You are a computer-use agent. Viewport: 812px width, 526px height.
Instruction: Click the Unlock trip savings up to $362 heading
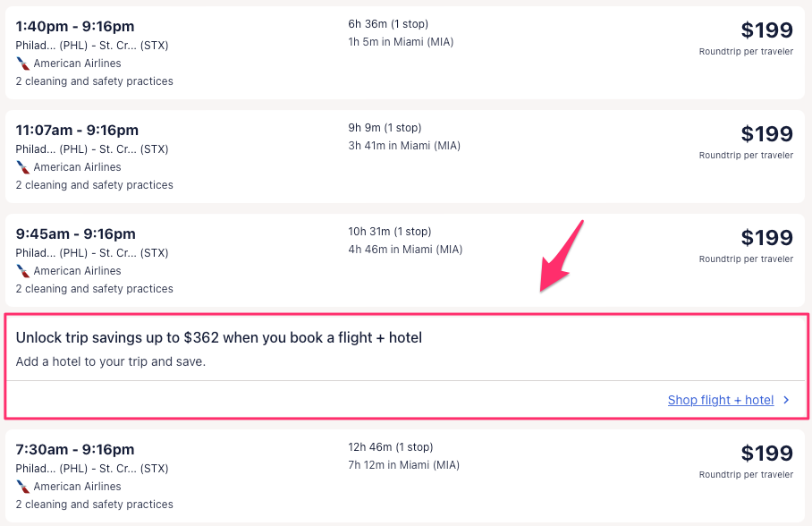pos(218,337)
